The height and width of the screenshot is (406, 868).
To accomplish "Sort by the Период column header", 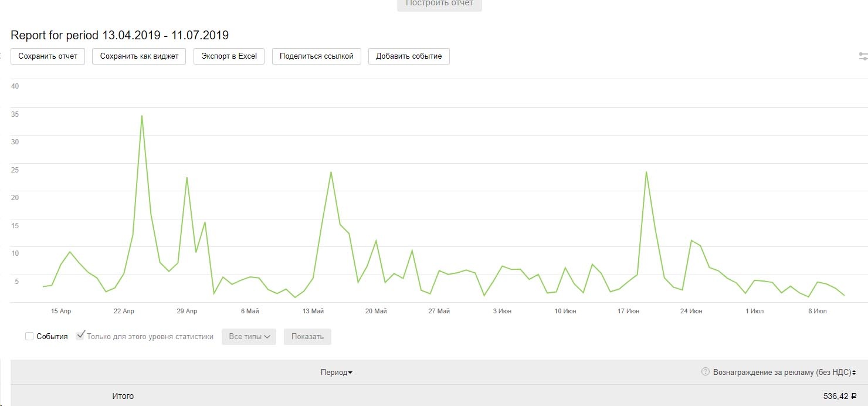I will pos(336,373).
